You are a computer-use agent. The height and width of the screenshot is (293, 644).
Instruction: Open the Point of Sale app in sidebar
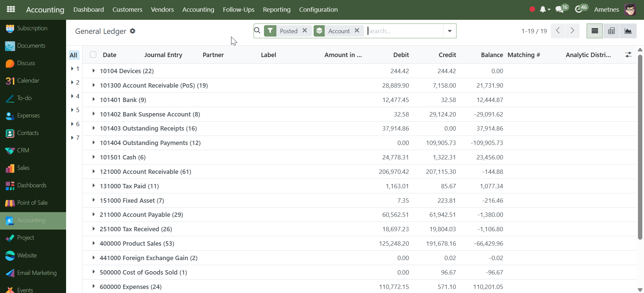pos(32,203)
